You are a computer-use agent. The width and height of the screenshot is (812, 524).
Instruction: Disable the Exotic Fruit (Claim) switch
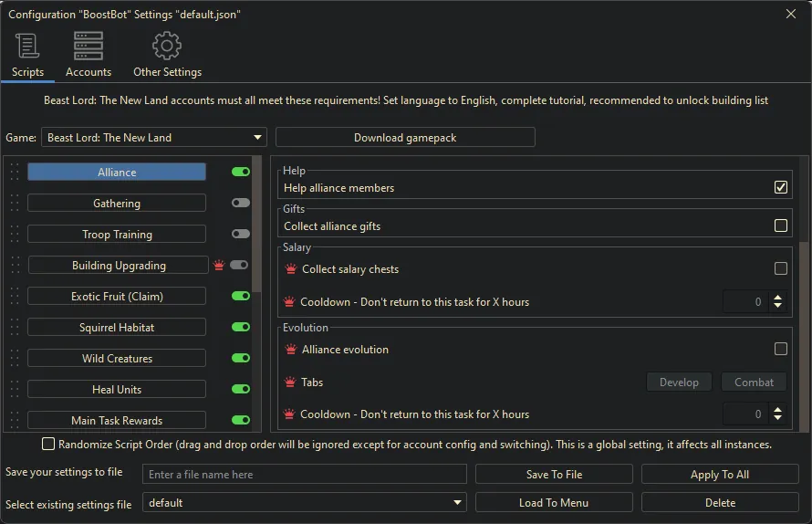(241, 296)
